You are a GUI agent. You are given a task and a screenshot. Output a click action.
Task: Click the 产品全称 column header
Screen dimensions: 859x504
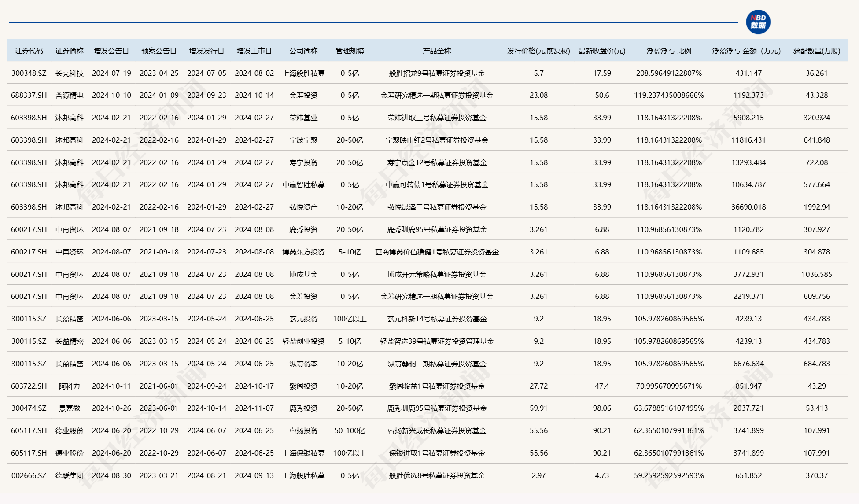(x=437, y=51)
